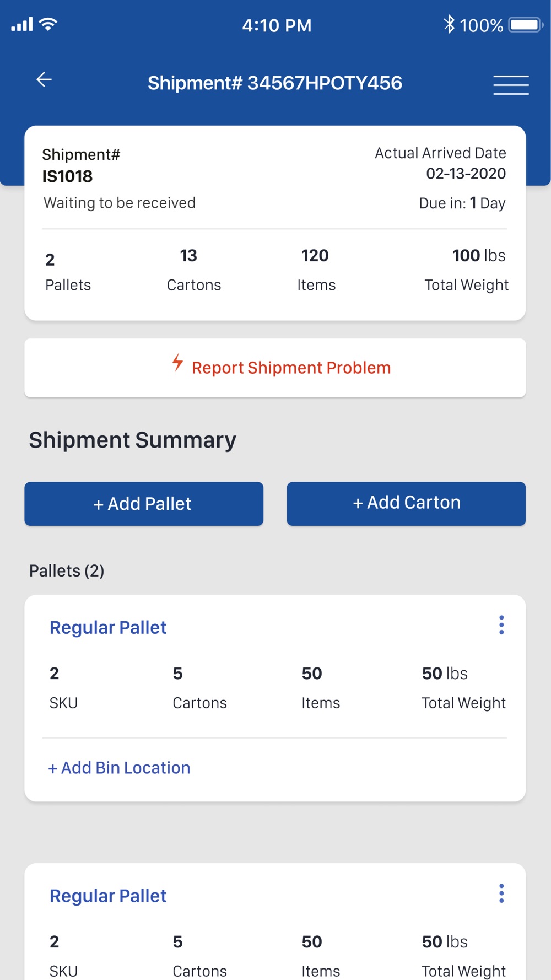Open the second Regular Pallet title
This screenshot has height=980, width=551.
[108, 896]
